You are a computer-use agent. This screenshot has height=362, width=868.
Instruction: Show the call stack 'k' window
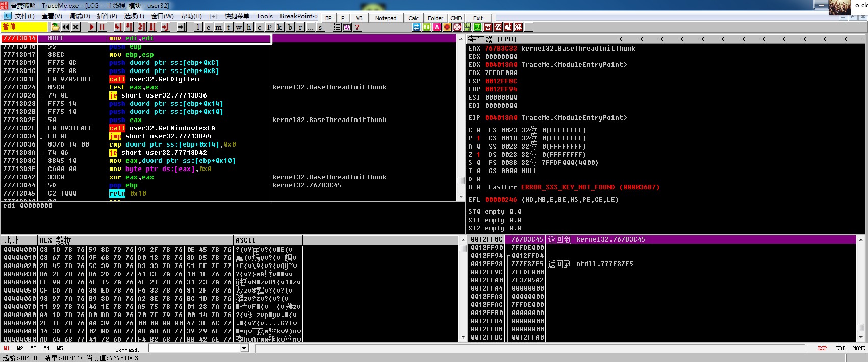point(279,27)
